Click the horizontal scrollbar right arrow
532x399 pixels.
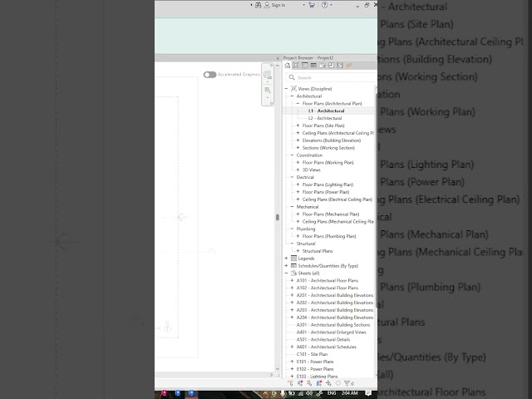(x=272, y=375)
